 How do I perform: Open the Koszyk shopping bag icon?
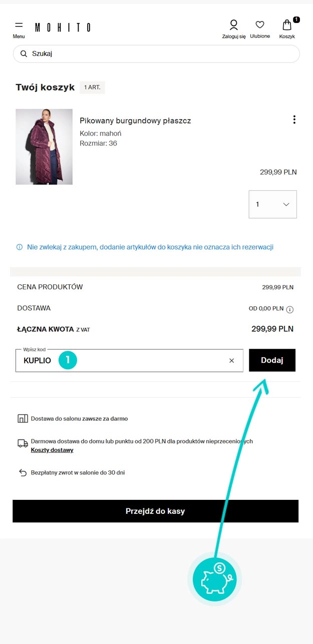tap(287, 26)
